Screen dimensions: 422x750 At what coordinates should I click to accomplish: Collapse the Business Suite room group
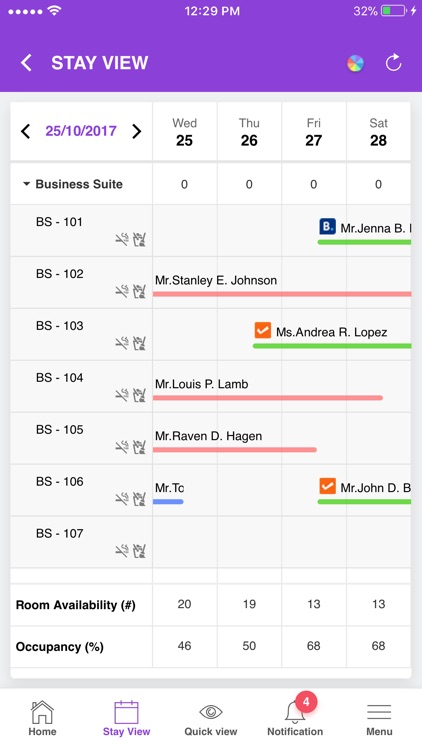(x=26, y=184)
